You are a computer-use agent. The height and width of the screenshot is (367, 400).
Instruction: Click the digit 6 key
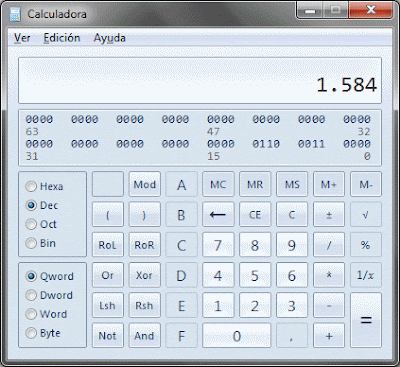pos(292,275)
